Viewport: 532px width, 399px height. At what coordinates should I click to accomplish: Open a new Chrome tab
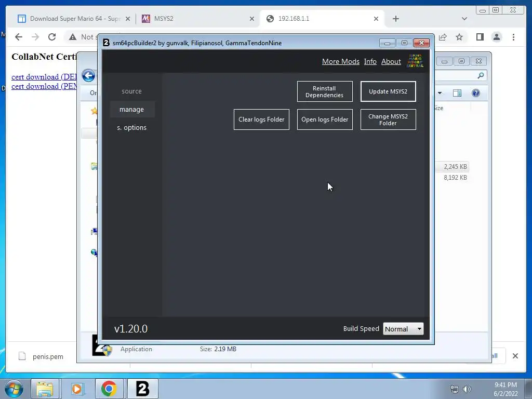pyautogui.click(x=395, y=19)
